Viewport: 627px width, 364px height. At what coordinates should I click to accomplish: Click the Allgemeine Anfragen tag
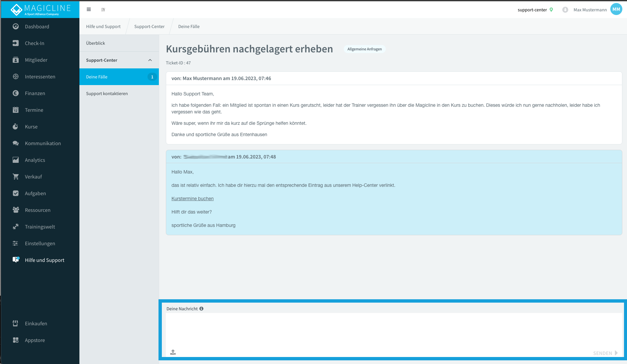click(364, 49)
